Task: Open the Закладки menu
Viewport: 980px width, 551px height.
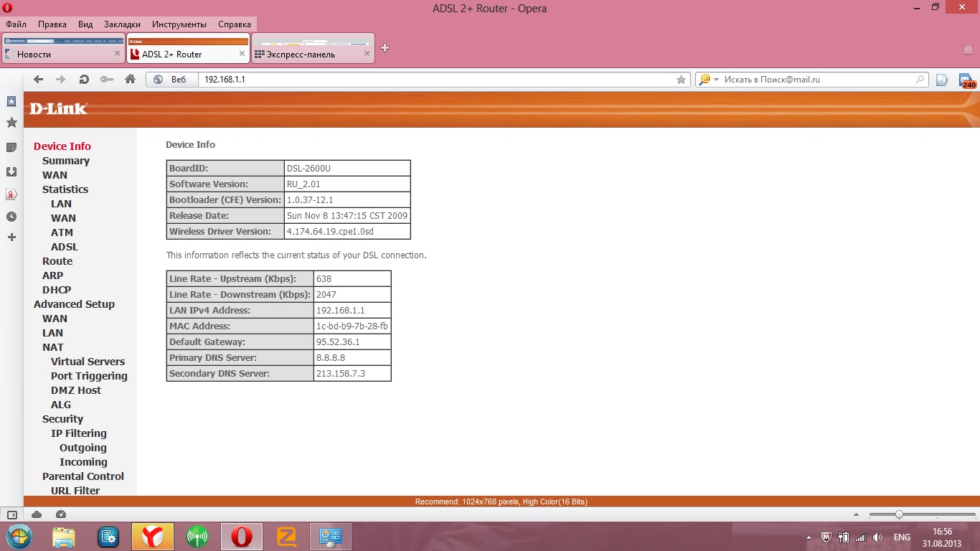Action: [122, 24]
